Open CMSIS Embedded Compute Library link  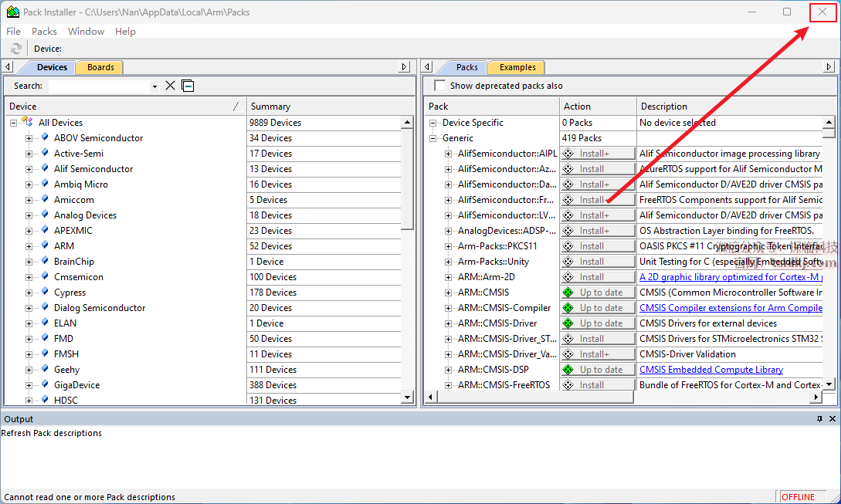click(710, 370)
